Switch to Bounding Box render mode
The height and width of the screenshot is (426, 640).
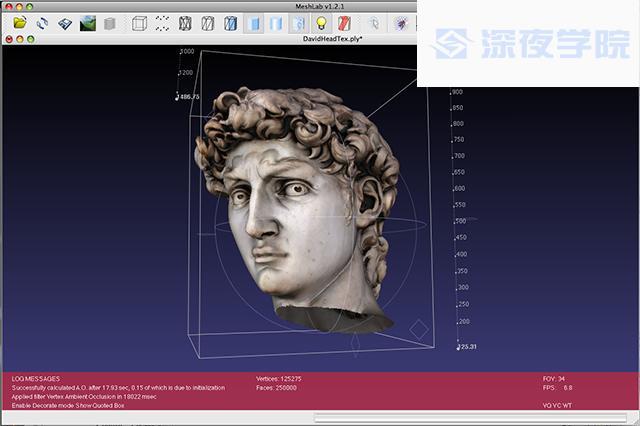(x=139, y=22)
